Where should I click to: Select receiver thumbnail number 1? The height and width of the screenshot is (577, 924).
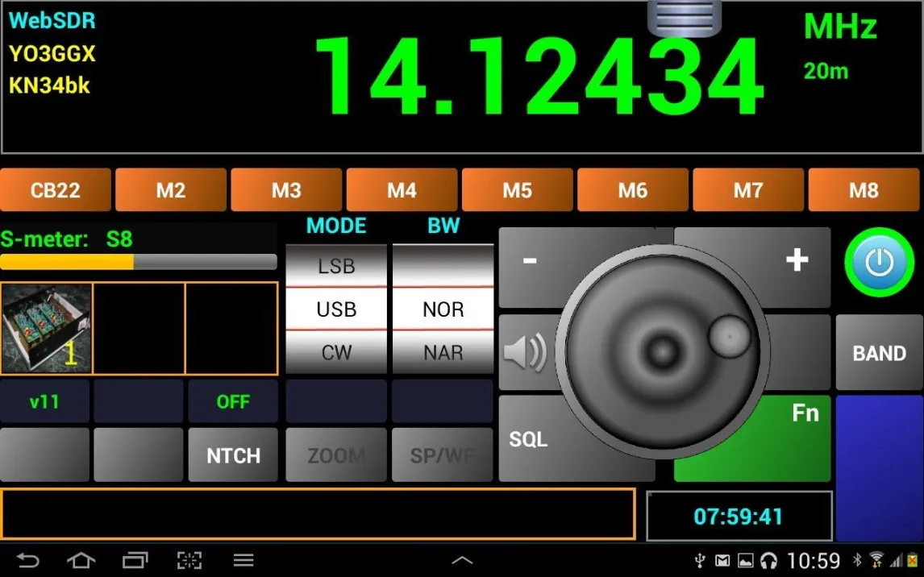(x=47, y=329)
